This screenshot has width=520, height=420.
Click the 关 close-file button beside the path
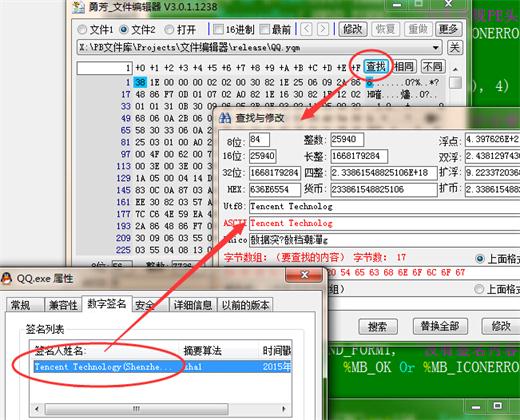click(455, 47)
